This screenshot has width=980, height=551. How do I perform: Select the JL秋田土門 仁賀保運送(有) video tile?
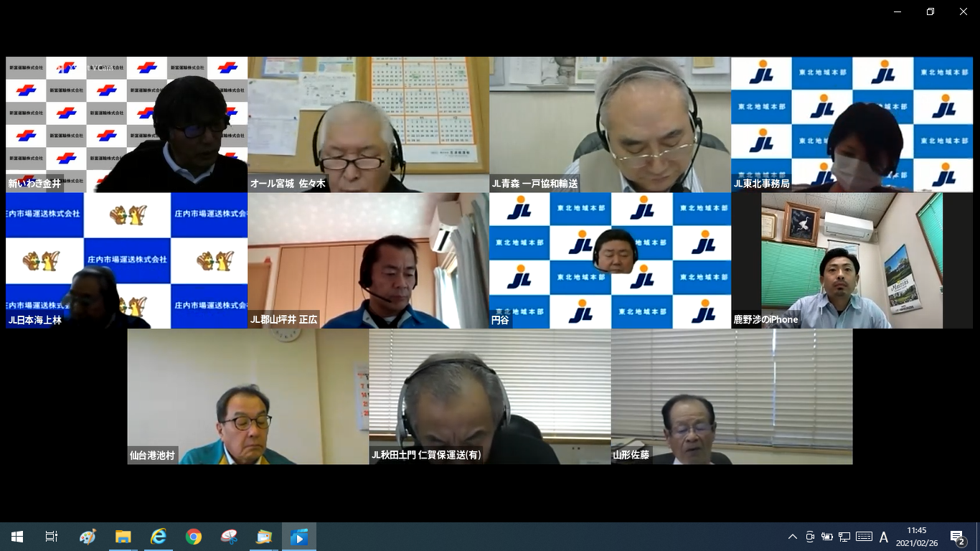click(x=490, y=397)
